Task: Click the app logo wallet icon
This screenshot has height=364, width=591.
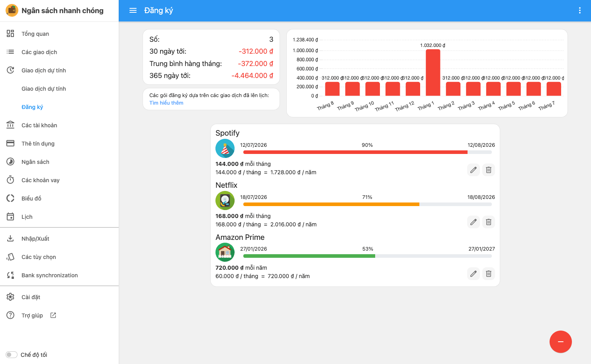Action: pyautogui.click(x=12, y=10)
